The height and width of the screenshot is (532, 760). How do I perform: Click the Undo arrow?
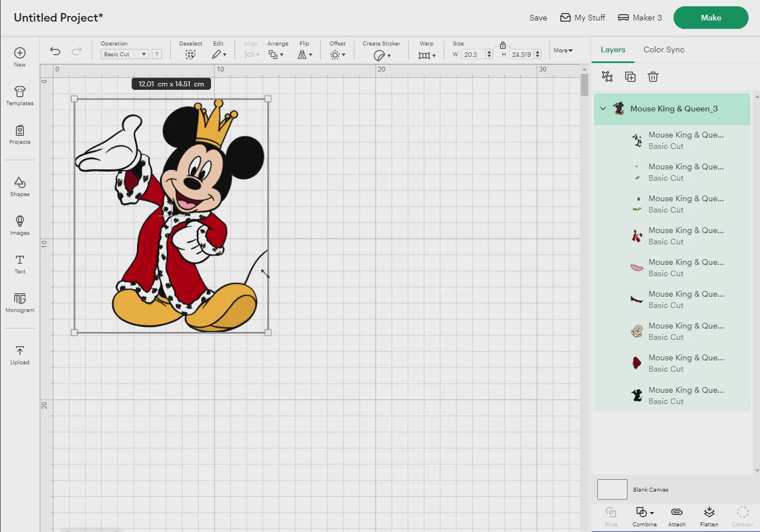[55, 51]
